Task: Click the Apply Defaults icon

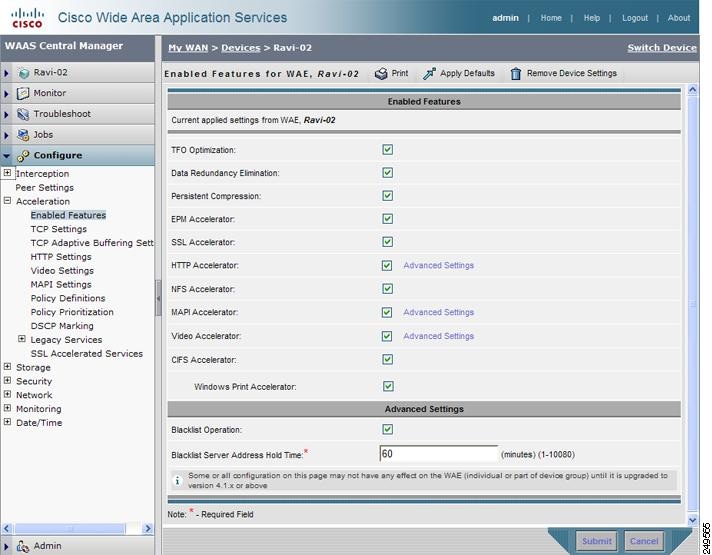Action: point(429,74)
